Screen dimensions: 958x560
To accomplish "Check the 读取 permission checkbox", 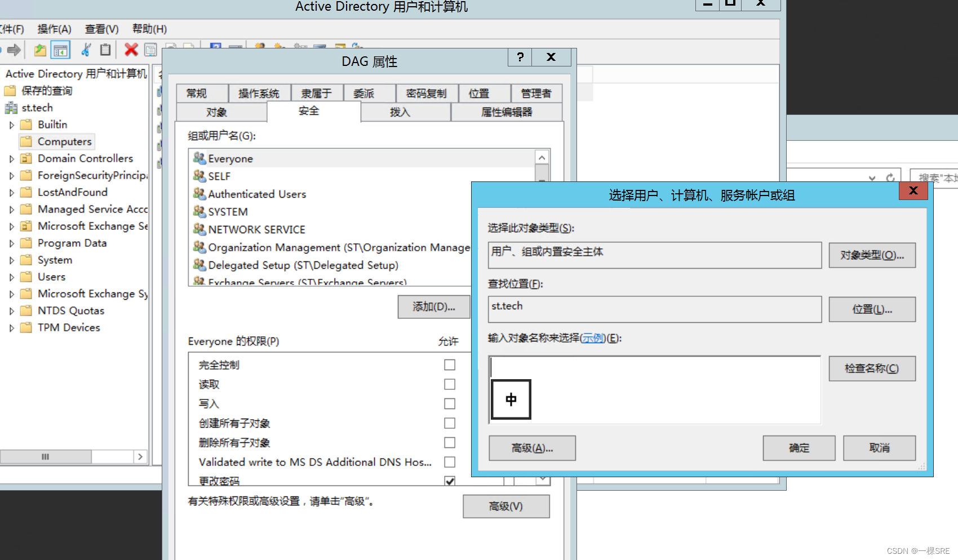I will (x=449, y=384).
